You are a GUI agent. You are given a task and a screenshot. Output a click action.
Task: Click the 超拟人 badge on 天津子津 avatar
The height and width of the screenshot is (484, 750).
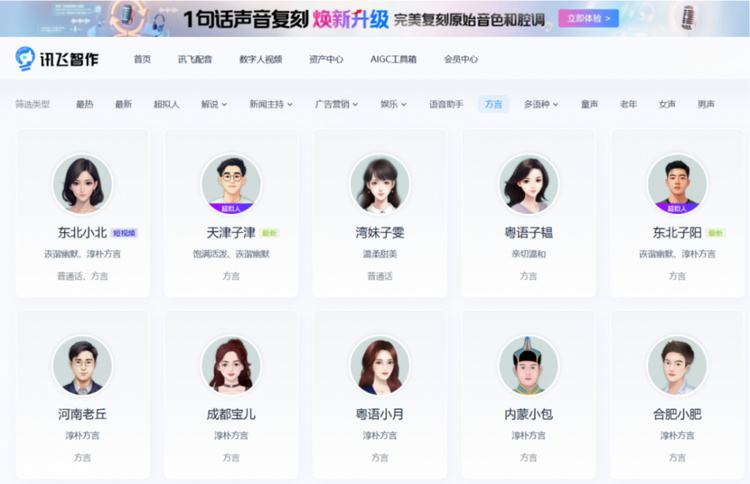point(231,209)
